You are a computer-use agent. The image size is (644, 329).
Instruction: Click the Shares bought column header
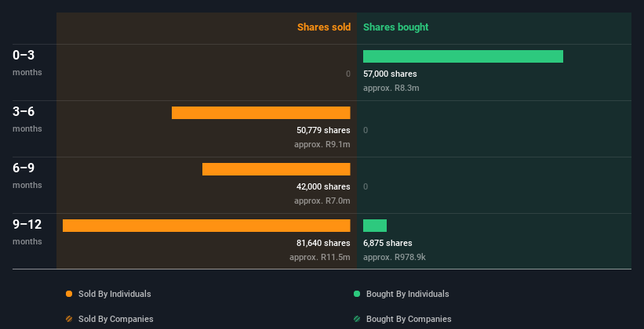pos(395,27)
